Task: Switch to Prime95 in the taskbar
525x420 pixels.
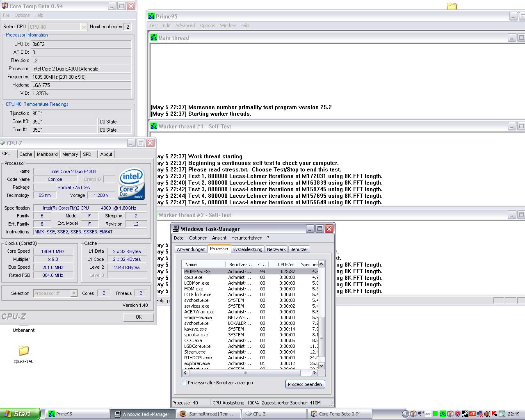Action: 78,414
